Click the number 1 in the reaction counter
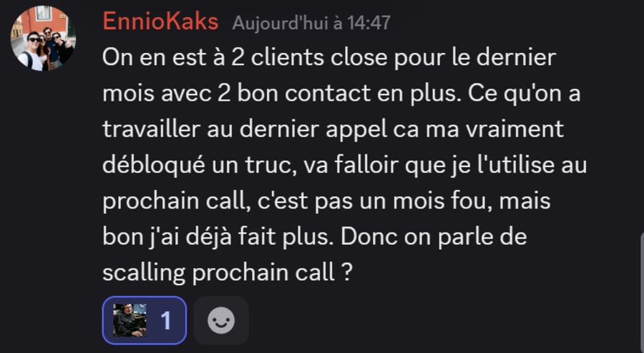 165,321
